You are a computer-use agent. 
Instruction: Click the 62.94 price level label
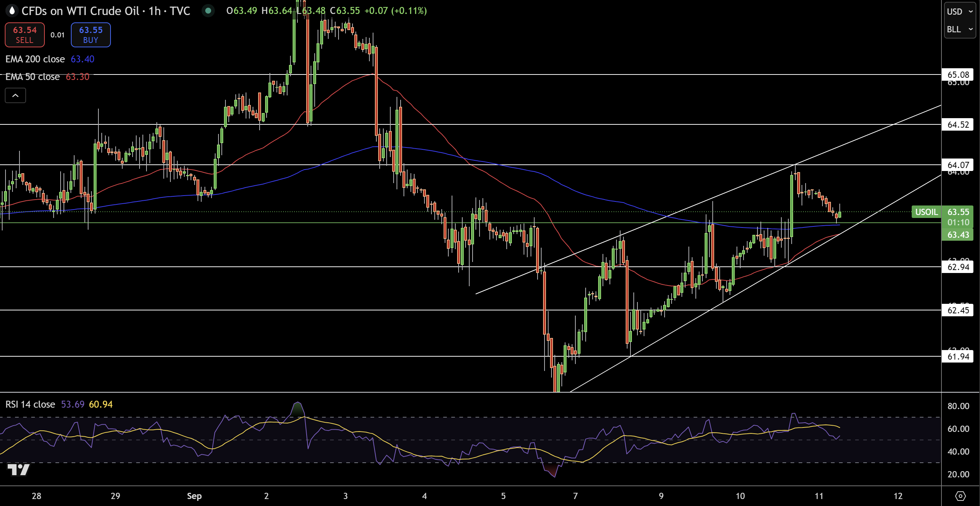958,267
